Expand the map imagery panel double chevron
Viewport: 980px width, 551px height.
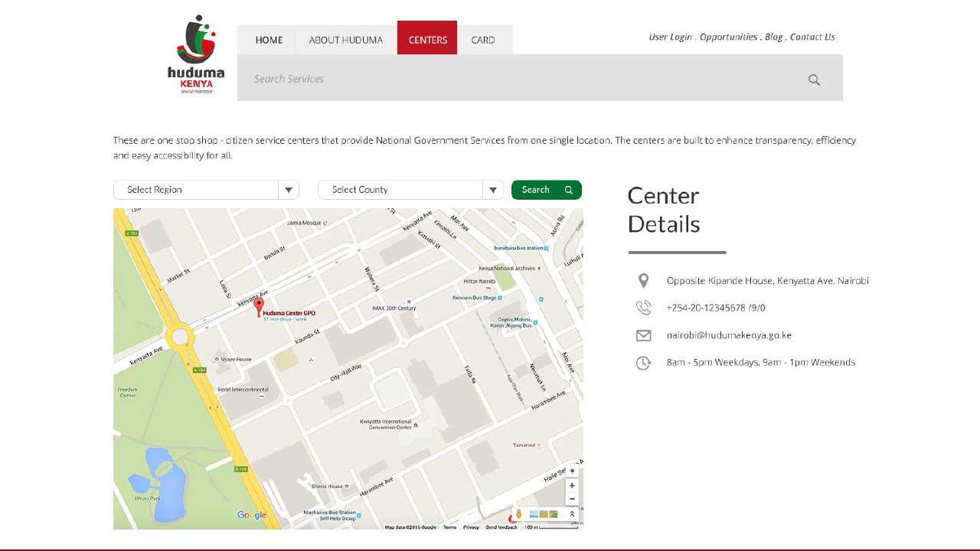[571, 514]
